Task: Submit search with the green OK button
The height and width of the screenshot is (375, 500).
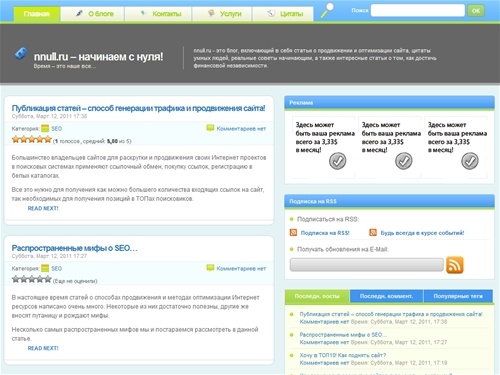Action: tap(476, 10)
